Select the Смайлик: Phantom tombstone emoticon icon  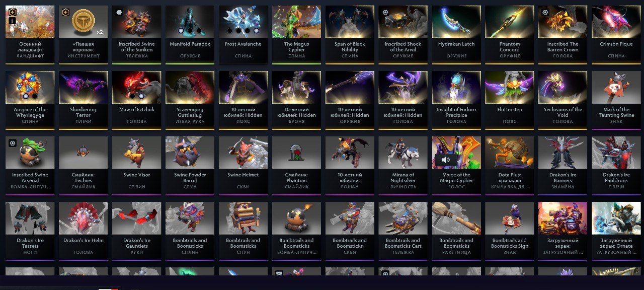pos(296,153)
